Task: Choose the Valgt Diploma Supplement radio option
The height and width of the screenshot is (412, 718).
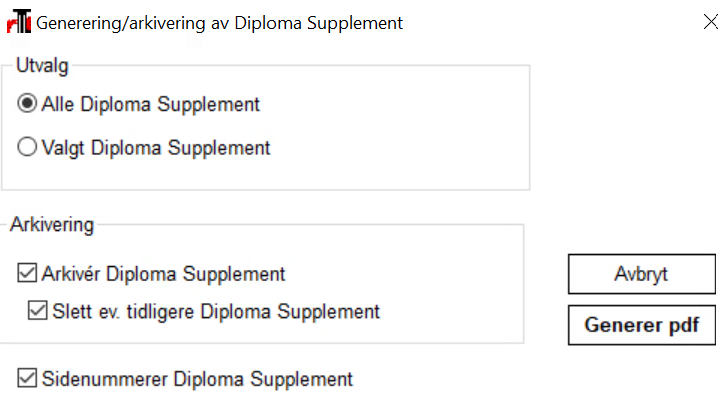Action: [27, 147]
